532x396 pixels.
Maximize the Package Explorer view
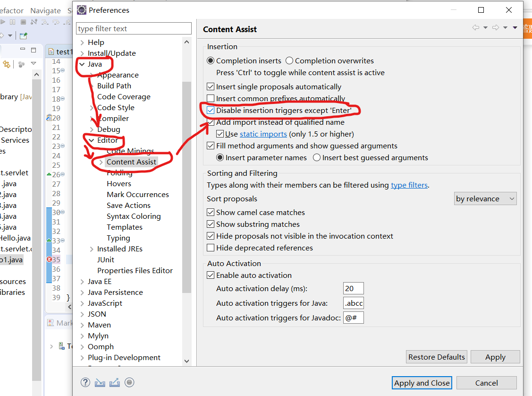point(33,50)
